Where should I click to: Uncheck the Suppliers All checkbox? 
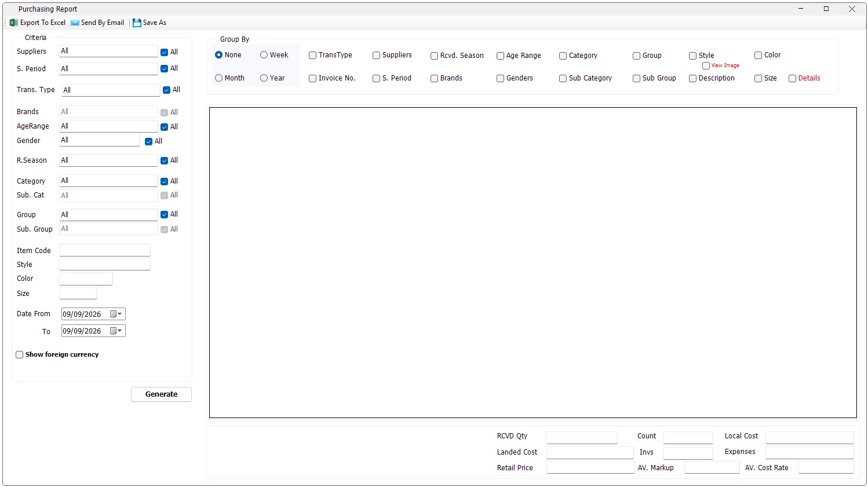click(x=164, y=52)
